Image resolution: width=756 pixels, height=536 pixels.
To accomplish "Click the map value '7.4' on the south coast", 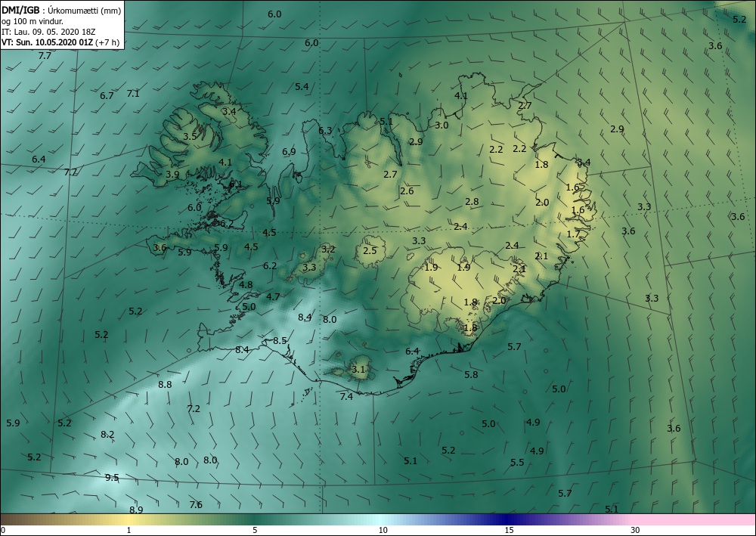I will [x=347, y=396].
